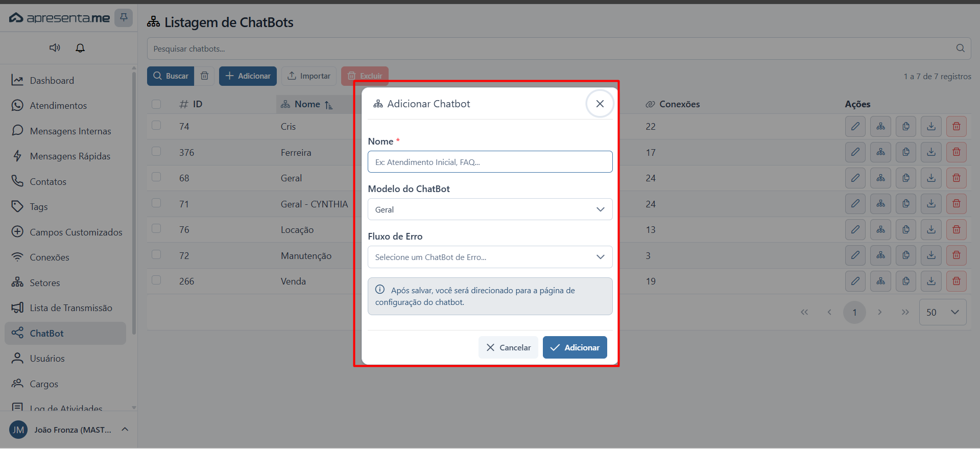Confirm with the dialog's Adicionar button

pos(575,347)
